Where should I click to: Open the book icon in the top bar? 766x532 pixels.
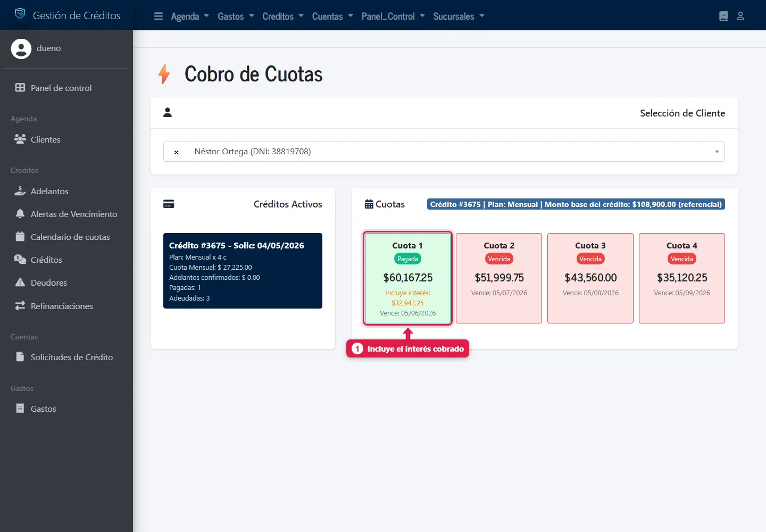tap(723, 16)
